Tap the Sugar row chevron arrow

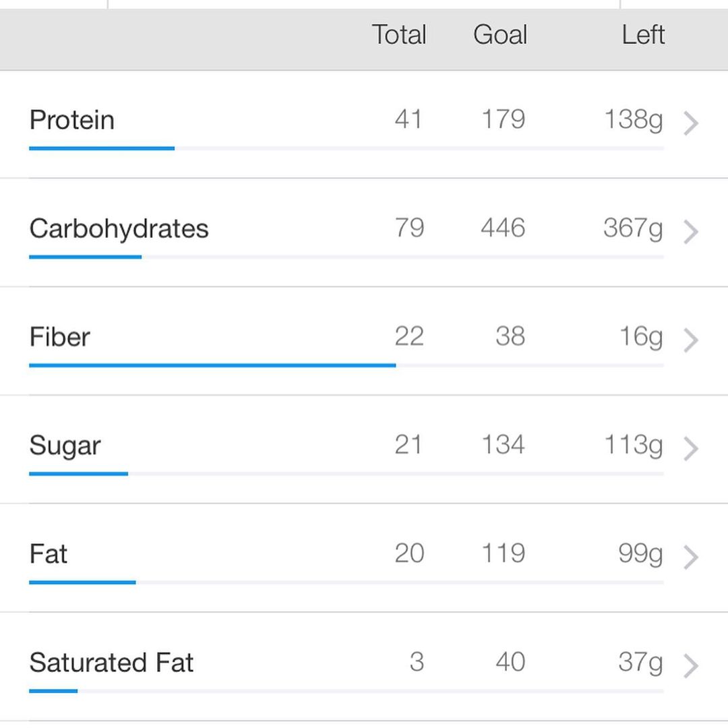[x=691, y=449]
